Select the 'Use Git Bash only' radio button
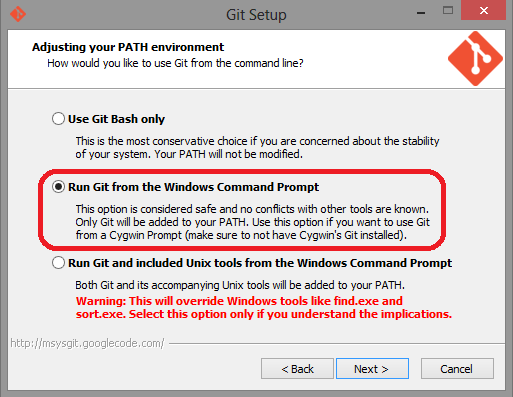513x397 pixels. [x=58, y=119]
